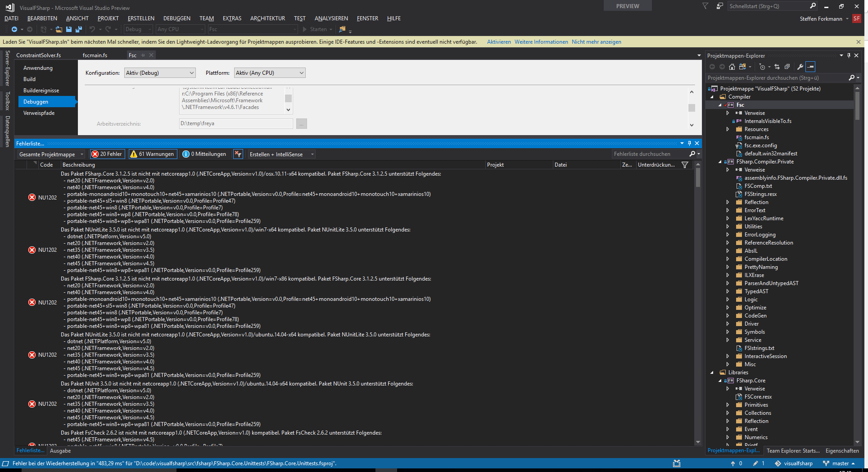Click the Home icon in Projektmappen-Explorer
This screenshot has height=472, width=868.
732,67
